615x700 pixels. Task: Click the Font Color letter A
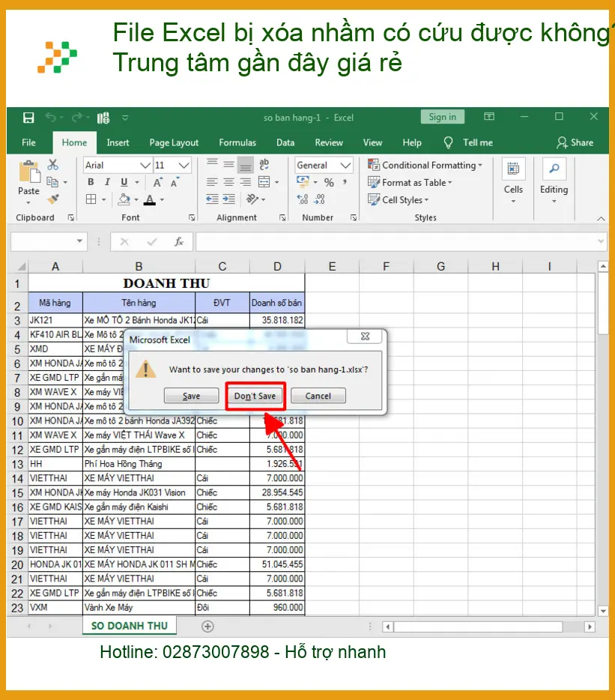tap(150, 199)
